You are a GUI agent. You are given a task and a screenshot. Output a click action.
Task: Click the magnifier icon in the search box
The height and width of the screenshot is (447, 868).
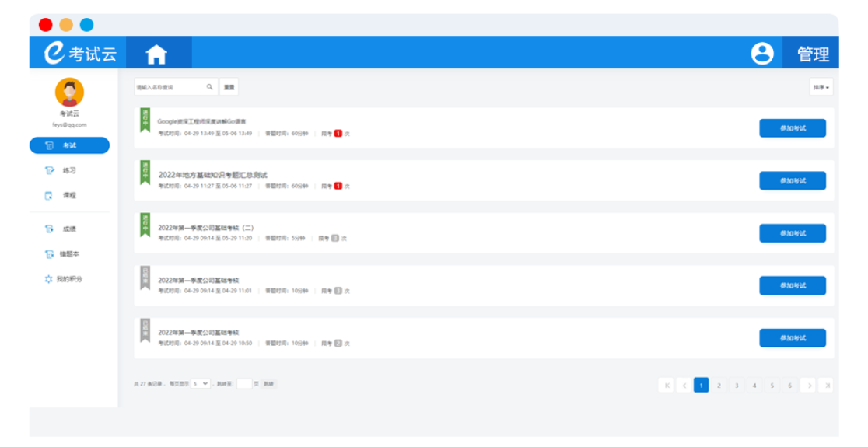tap(209, 87)
